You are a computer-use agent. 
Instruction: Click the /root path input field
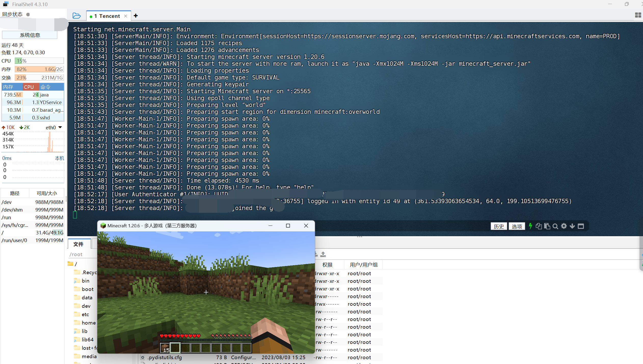pyautogui.click(x=83, y=254)
